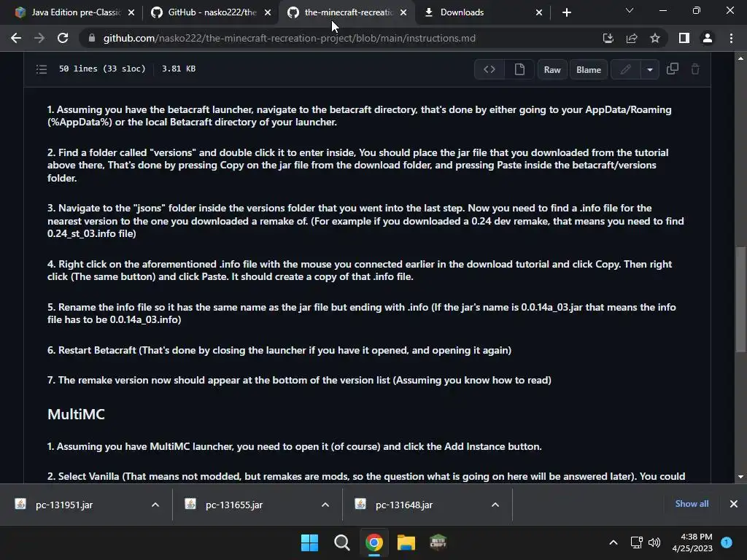
Task: Open the browser side panel
Action: click(x=684, y=38)
